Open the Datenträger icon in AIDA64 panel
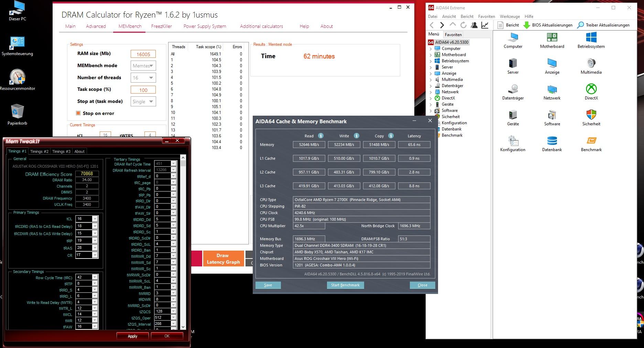 point(513,92)
